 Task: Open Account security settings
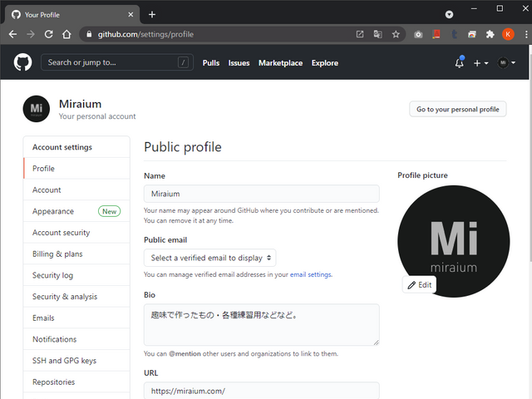pyautogui.click(x=76, y=233)
